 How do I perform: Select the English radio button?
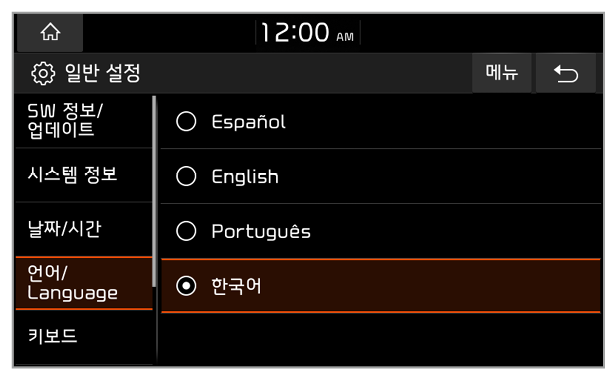186,176
